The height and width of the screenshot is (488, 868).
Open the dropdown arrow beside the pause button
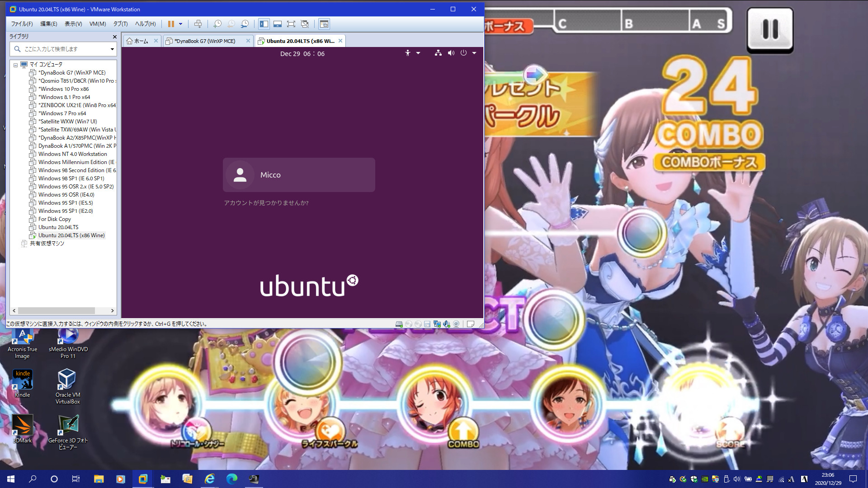point(181,24)
